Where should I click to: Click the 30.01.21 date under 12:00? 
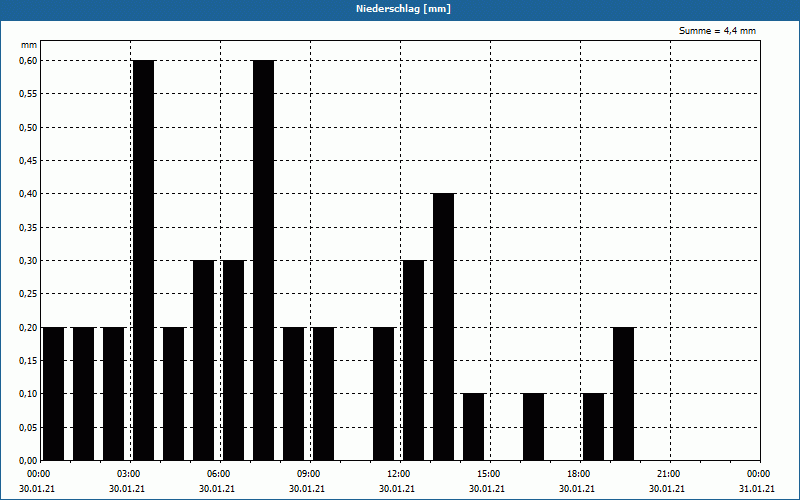[397, 489]
